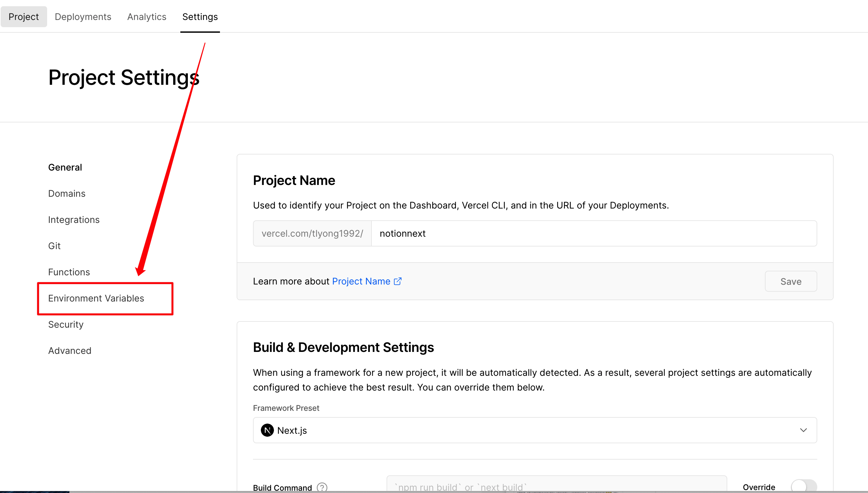Click the Framework Preset label
This screenshot has height=493, width=868.
[286, 408]
